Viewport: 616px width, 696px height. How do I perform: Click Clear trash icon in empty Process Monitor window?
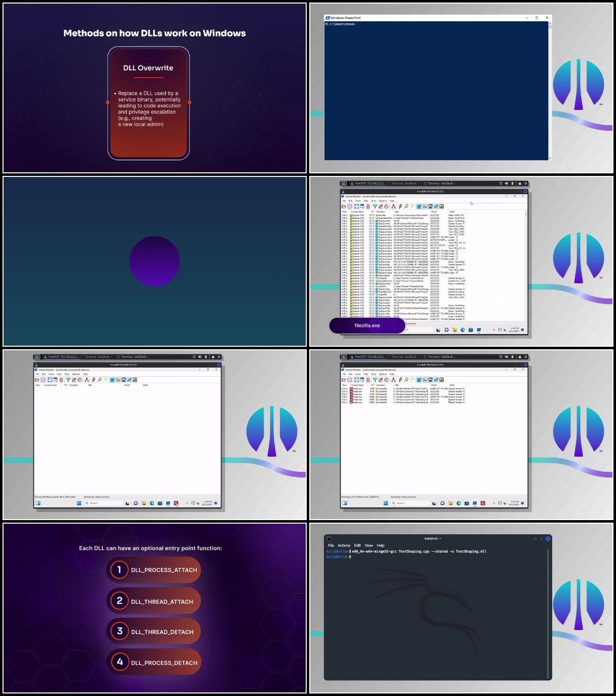point(61,380)
